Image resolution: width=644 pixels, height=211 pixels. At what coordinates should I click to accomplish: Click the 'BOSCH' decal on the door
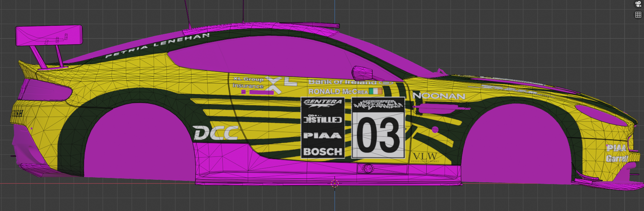(x=323, y=152)
